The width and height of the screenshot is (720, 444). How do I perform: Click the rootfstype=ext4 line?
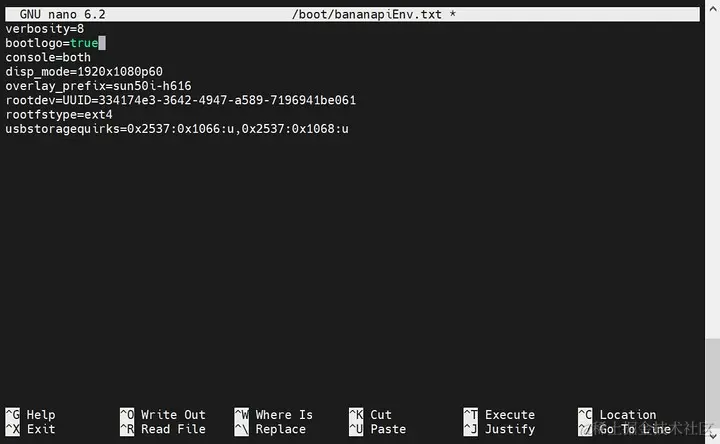point(59,115)
